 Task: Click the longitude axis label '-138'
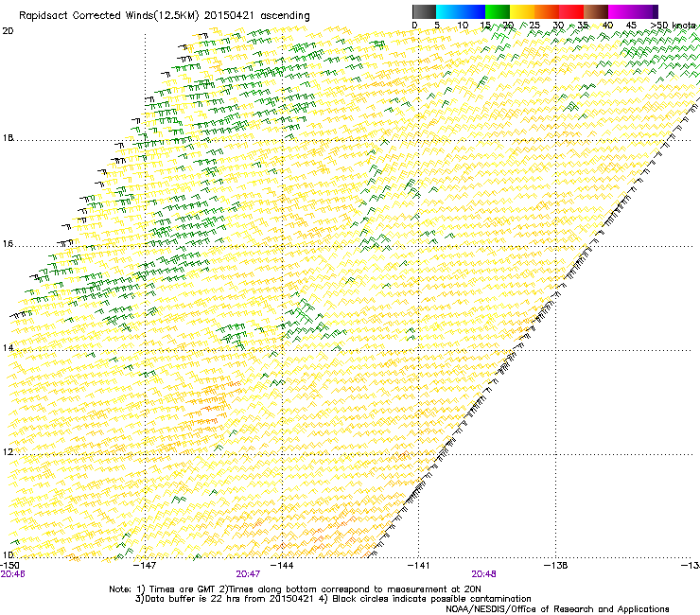[556, 566]
